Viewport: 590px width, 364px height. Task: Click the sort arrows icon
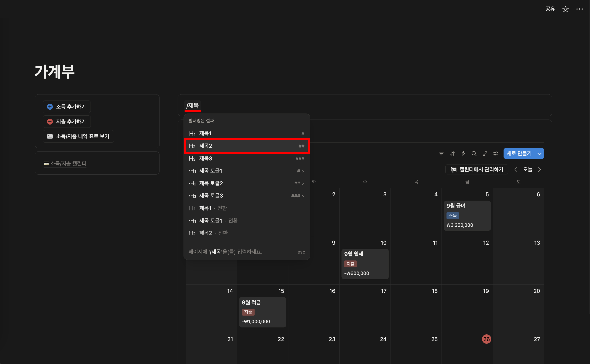click(x=452, y=154)
